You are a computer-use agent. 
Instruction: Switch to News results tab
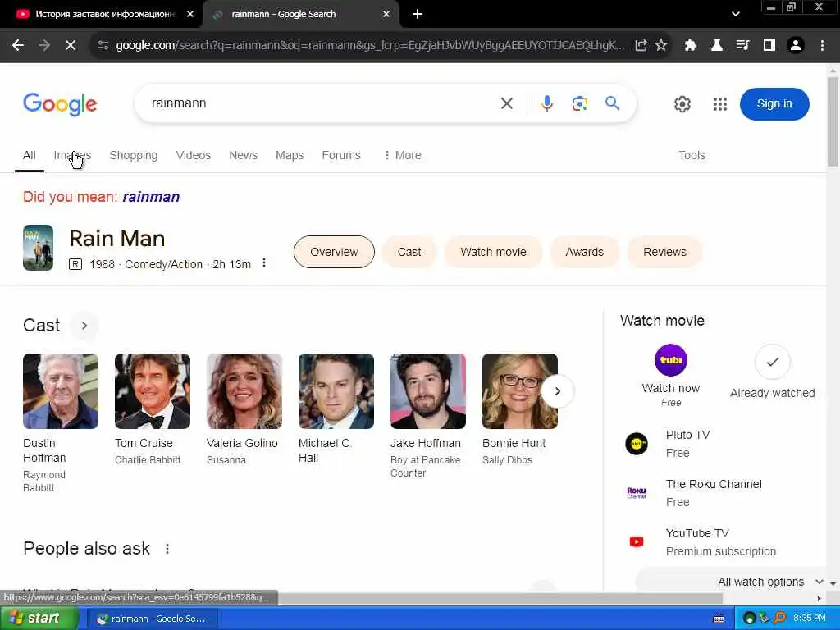point(243,155)
